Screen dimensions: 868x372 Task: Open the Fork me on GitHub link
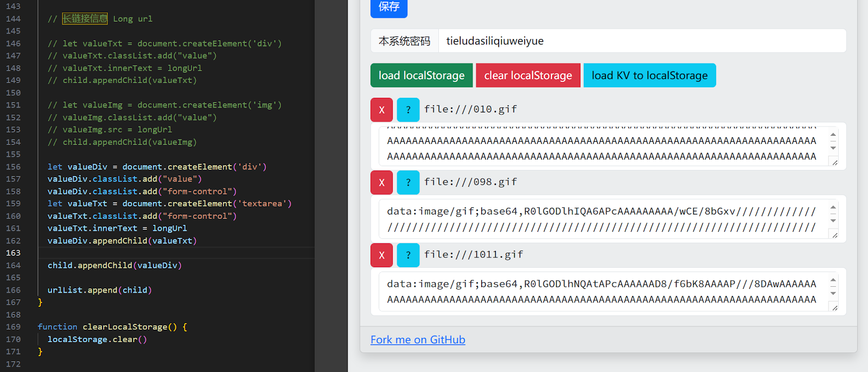[x=418, y=340]
